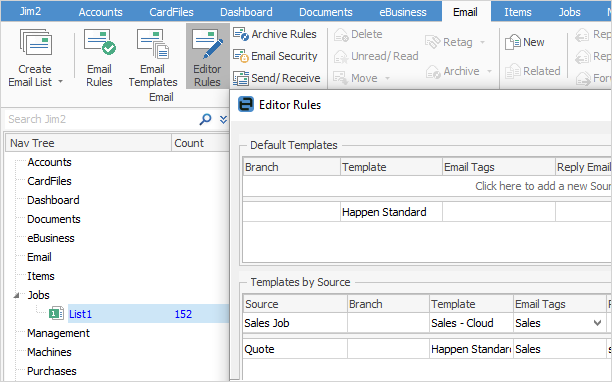Select Dashboard in the Nav Tree
Screen dimensions: 612x382
tap(53, 201)
